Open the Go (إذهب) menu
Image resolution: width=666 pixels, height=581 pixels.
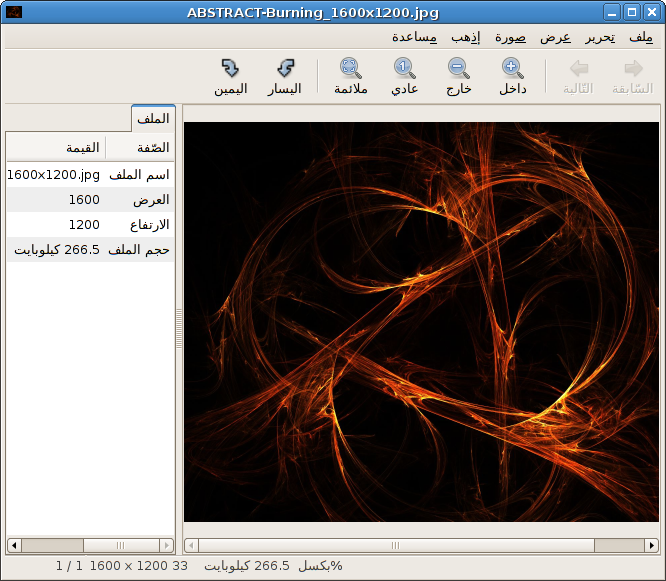[465, 37]
